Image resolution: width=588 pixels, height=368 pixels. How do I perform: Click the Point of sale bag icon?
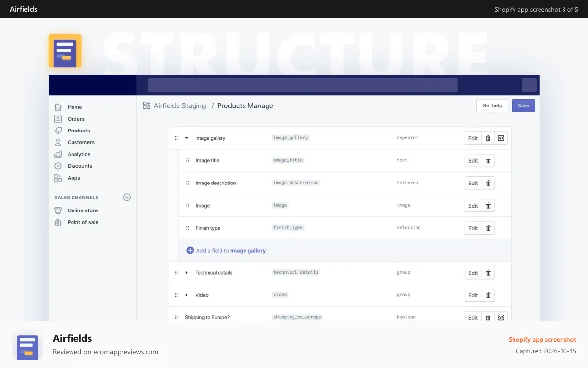click(x=58, y=222)
